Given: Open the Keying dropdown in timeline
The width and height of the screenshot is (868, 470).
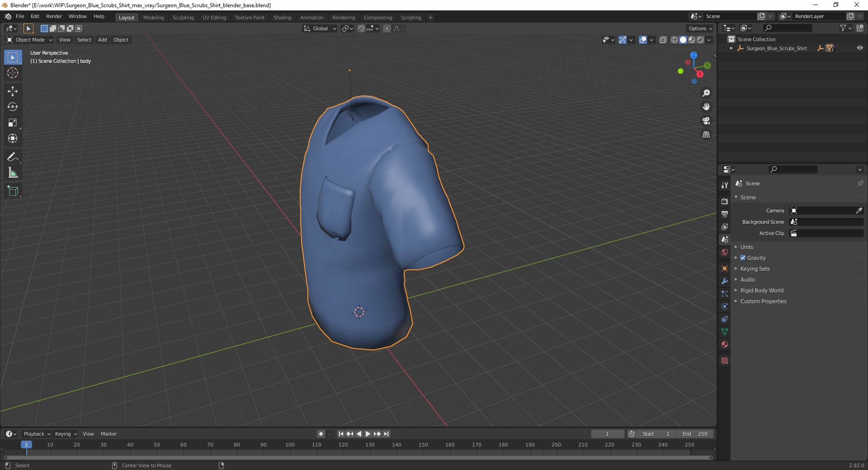Looking at the screenshot, I should tap(66, 434).
